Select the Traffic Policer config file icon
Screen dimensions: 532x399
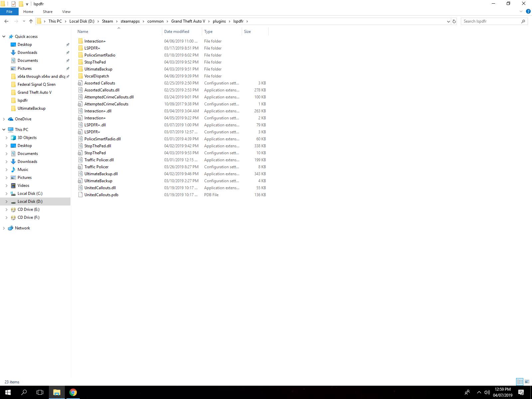click(80, 167)
